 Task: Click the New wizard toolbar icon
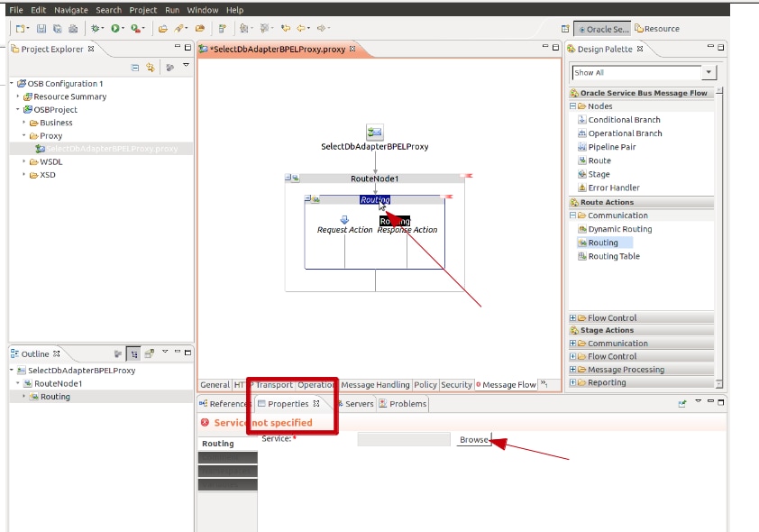21,29
